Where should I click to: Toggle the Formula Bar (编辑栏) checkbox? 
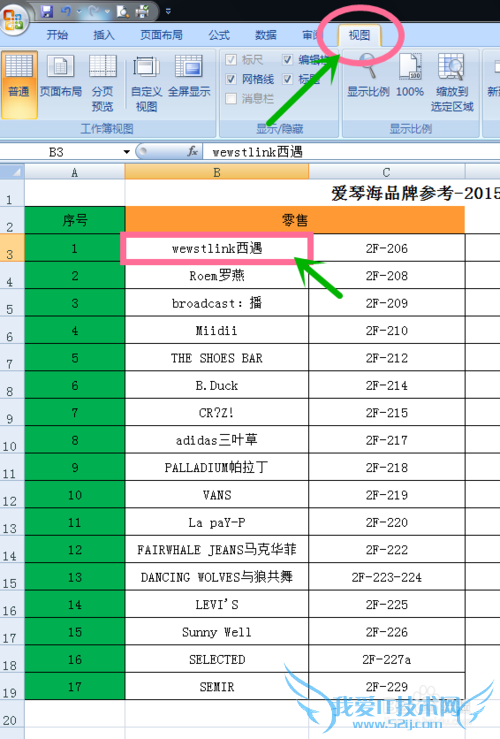point(287,60)
